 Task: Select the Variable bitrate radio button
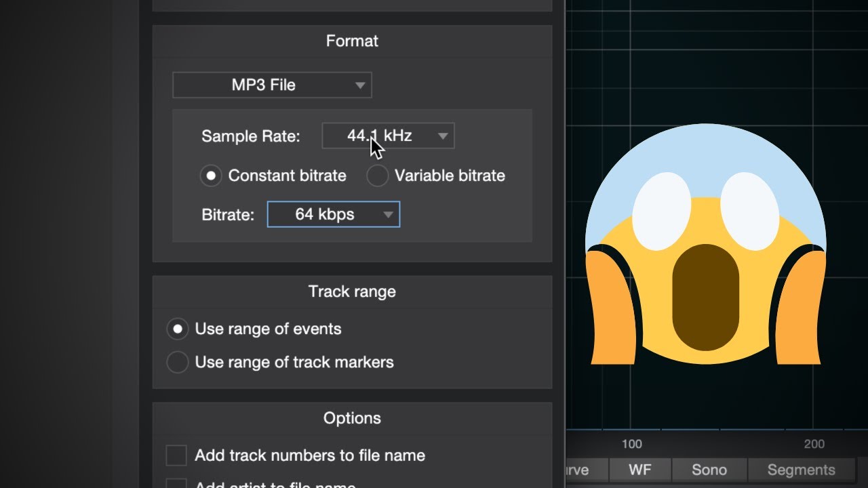377,176
